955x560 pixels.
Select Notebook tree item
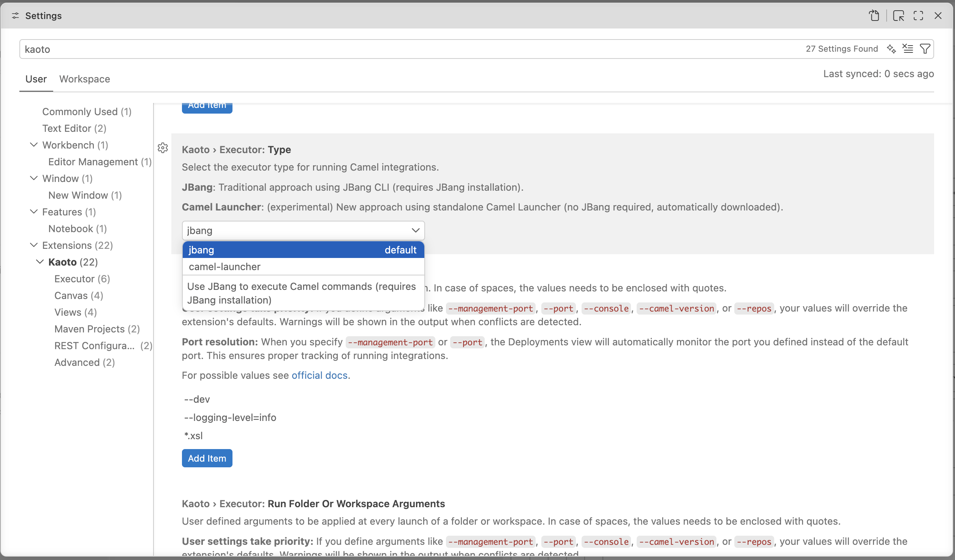click(x=77, y=229)
